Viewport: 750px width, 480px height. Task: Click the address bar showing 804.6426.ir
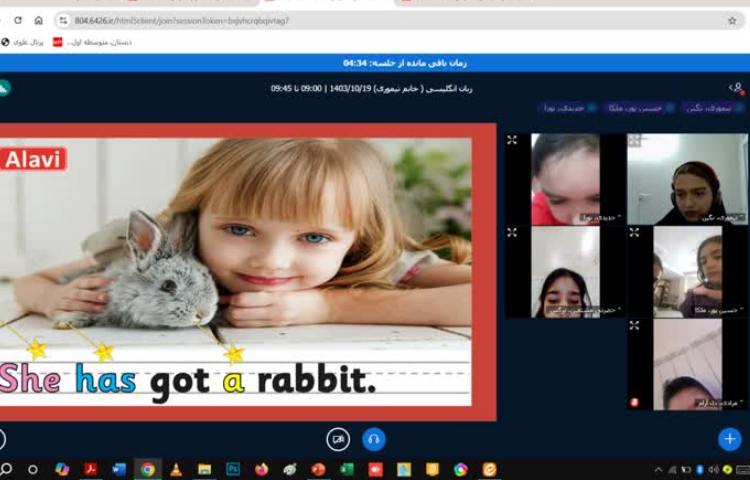point(399,21)
